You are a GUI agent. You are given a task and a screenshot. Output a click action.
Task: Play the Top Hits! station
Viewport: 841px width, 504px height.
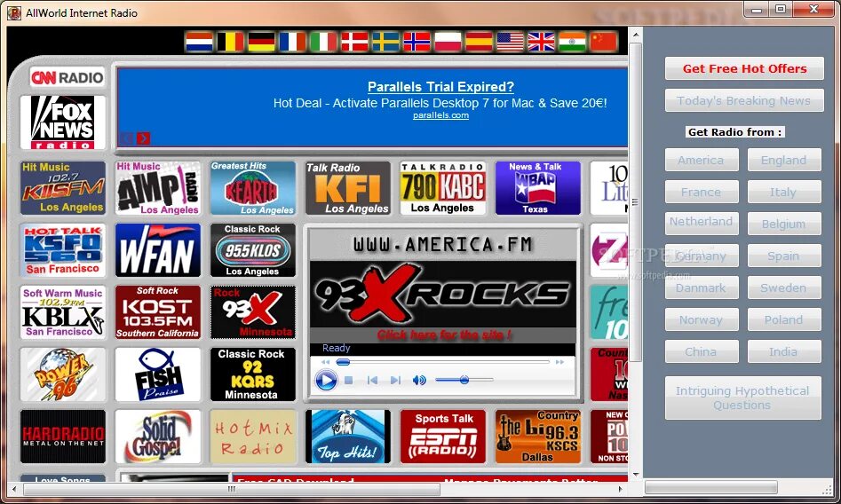click(x=348, y=437)
